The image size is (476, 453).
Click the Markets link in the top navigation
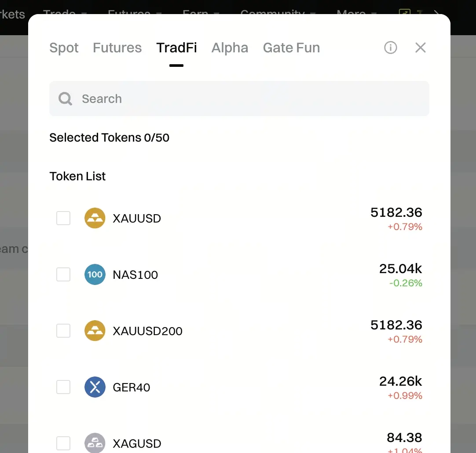12,14
